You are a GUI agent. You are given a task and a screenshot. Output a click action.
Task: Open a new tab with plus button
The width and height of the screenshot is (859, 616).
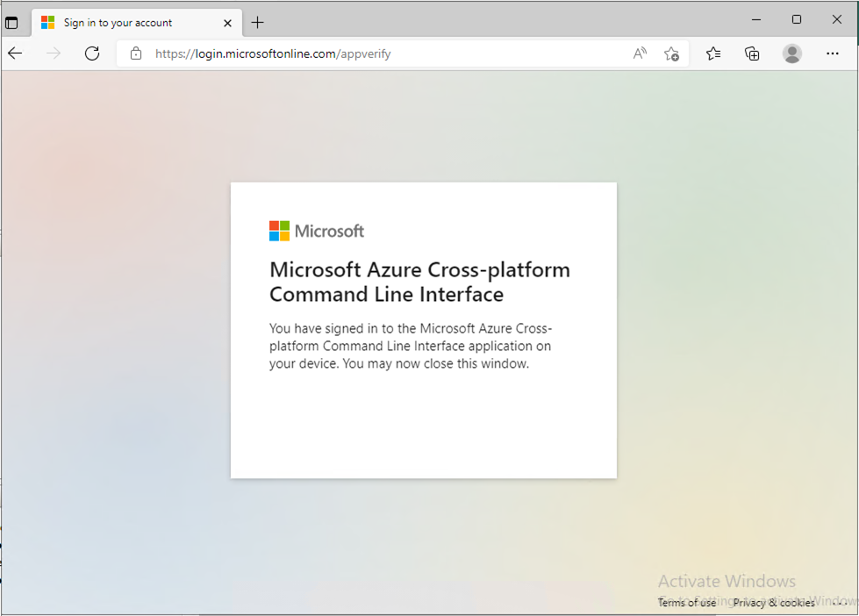point(257,22)
